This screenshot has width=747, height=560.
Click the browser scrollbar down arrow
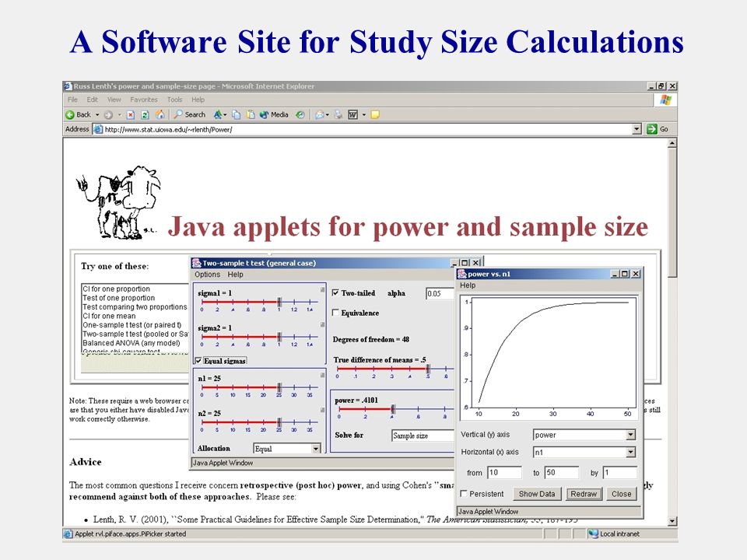672,521
